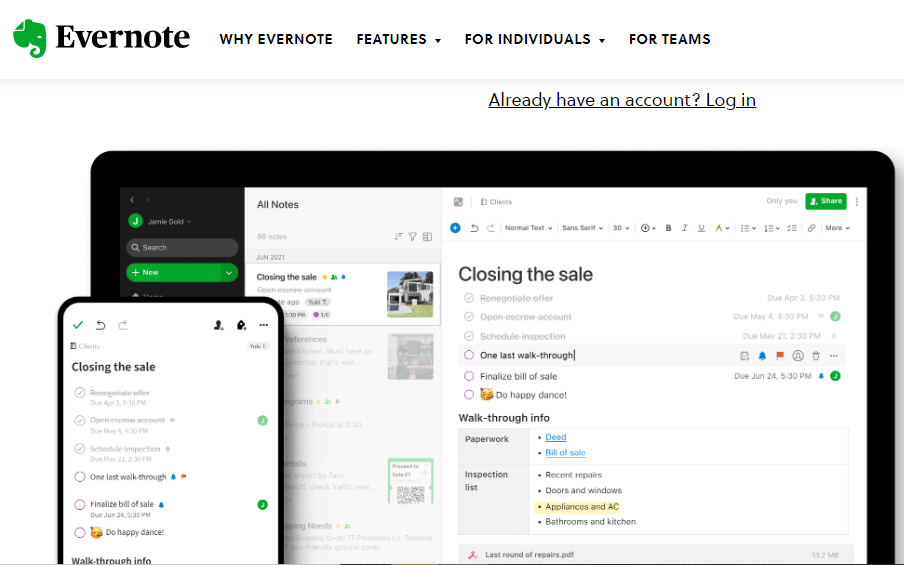Open the Deed link in the Paperwork row
Screen dimensions: 904x565
tap(556, 437)
